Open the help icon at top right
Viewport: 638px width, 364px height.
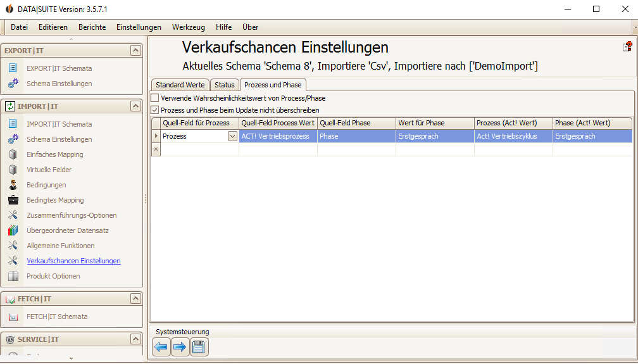[627, 47]
